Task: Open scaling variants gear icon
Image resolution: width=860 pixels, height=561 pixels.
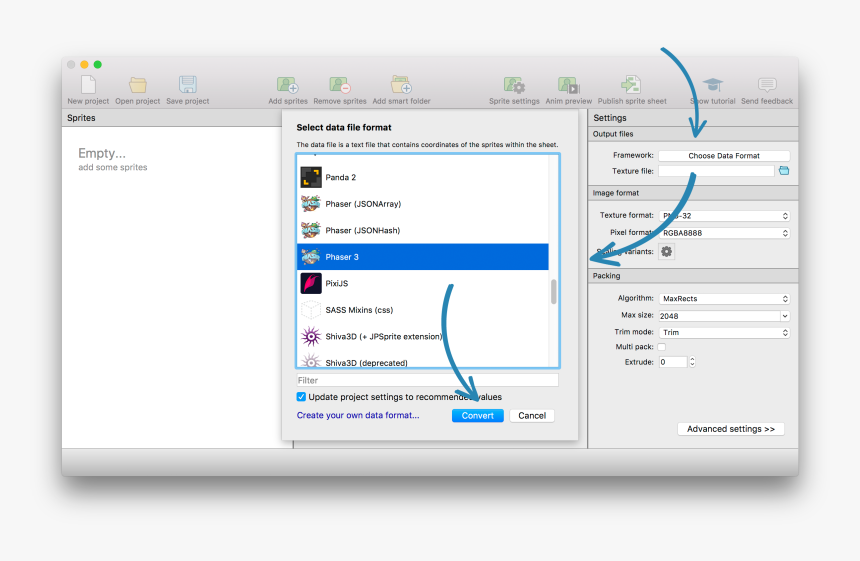Action: (x=666, y=252)
